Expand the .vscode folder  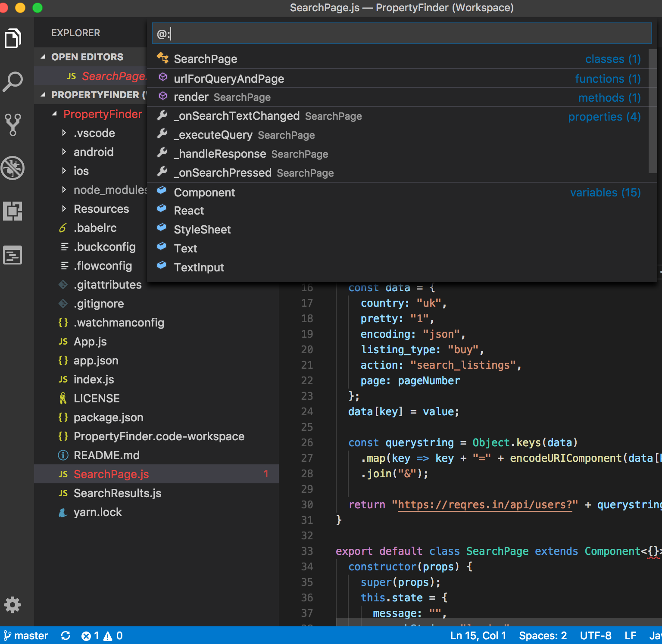pyautogui.click(x=94, y=133)
